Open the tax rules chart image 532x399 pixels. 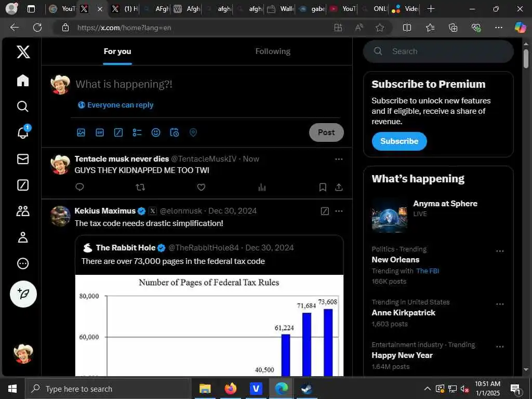tap(209, 325)
